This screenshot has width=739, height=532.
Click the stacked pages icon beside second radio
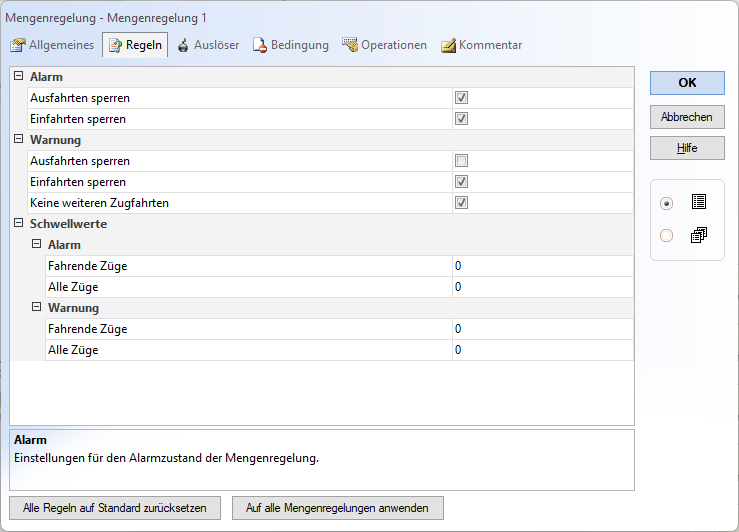tap(699, 235)
